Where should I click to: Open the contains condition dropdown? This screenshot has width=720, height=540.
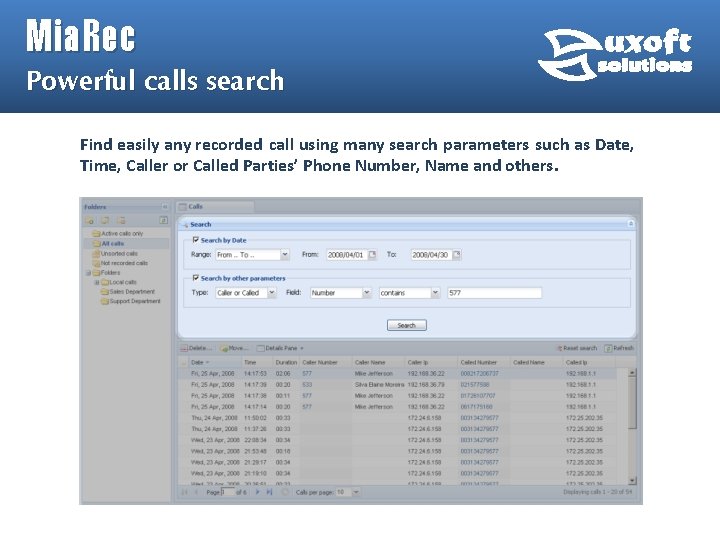[x=435, y=292]
